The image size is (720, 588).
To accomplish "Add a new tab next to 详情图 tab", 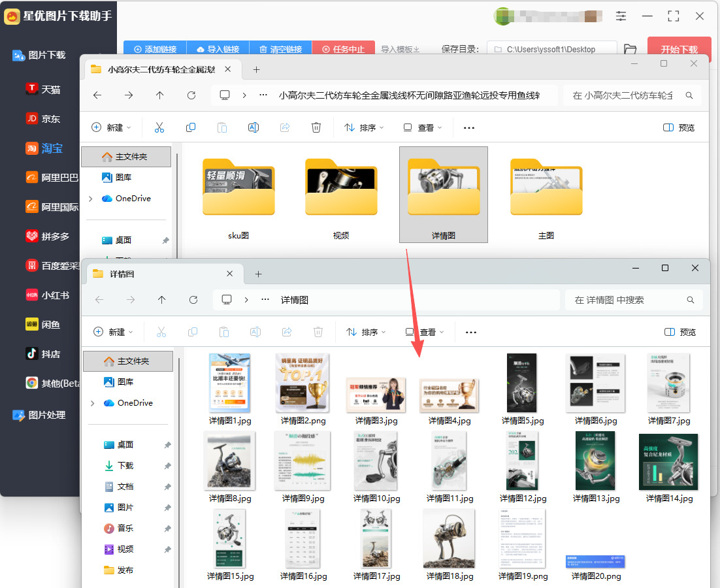I will tap(259, 274).
